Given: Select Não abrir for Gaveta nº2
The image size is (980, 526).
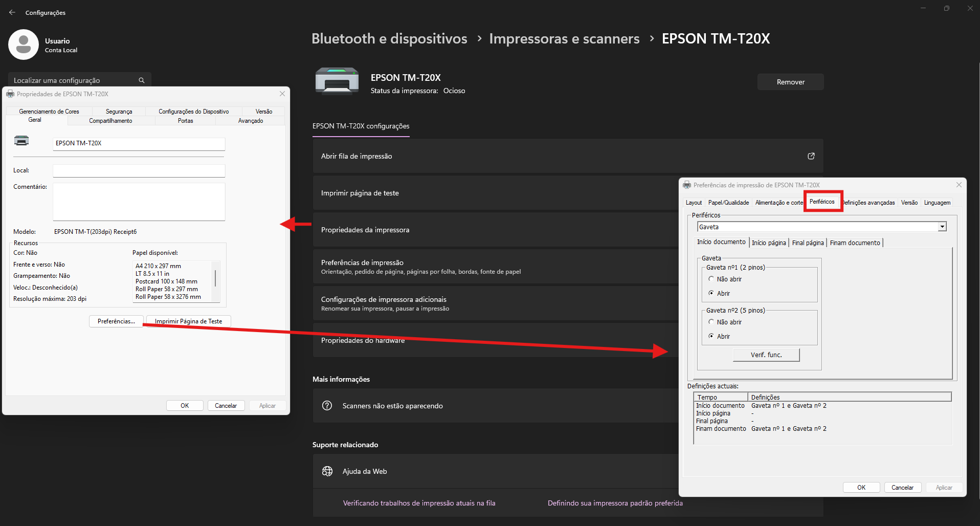Looking at the screenshot, I should click(711, 322).
